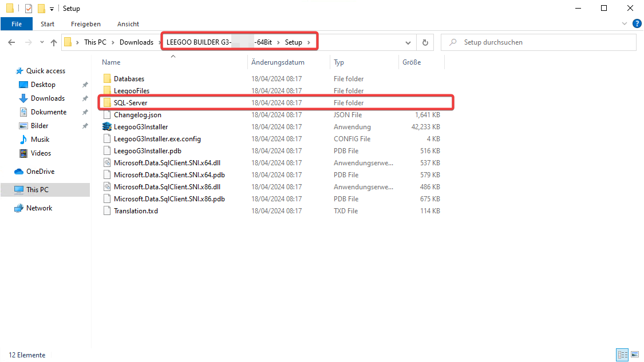This screenshot has height=362, width=644.
Task: Select This PC in the navigation pane
Action: pos(45,190)
